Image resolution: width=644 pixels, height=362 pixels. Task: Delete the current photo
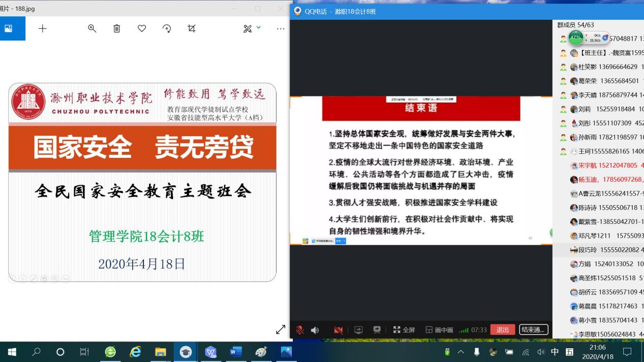117,29
